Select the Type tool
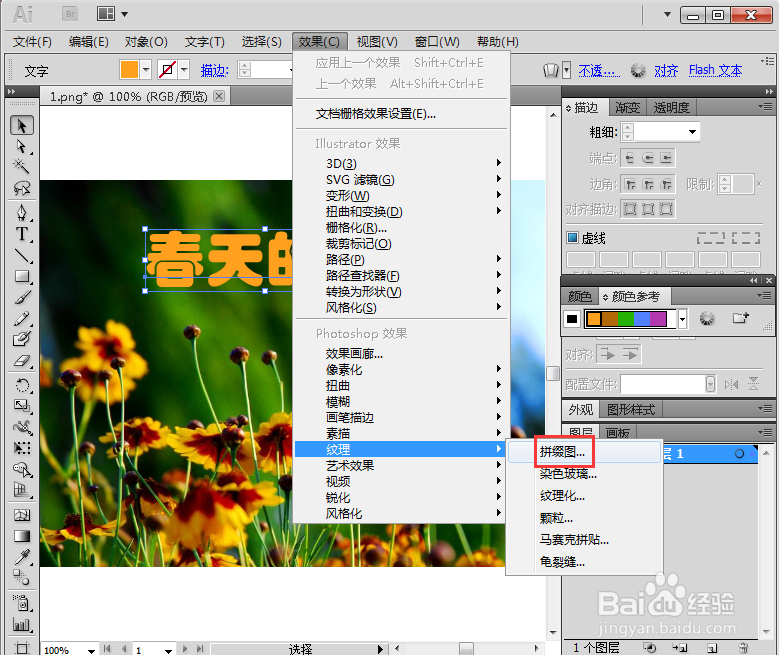The image size is (779, 655). click(x=21, y=234)
